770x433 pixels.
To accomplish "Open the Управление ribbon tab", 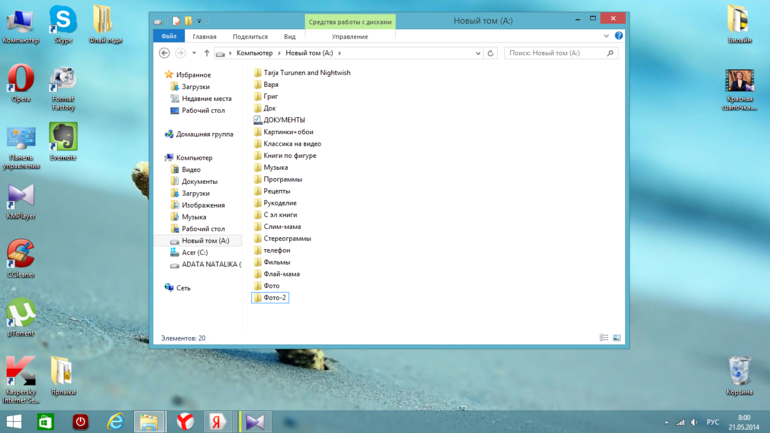I will pyautogui.click(x=350, y=36).
